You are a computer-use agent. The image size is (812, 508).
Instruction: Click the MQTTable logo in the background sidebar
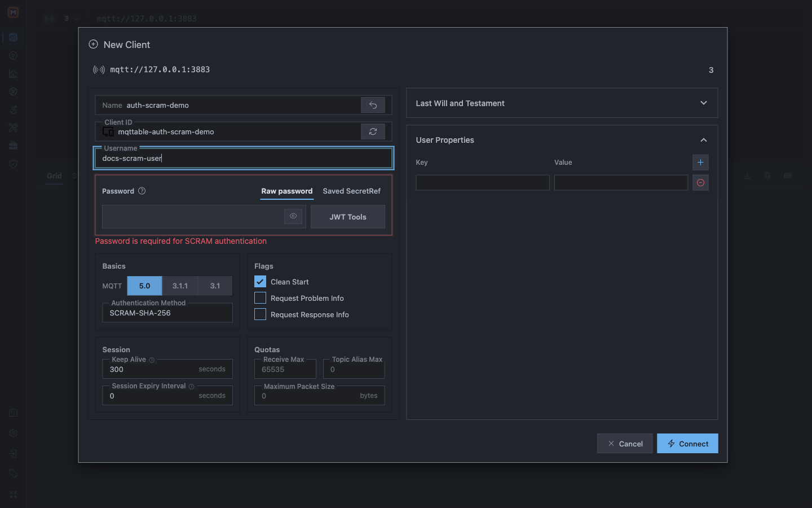(x=13, y=12)
